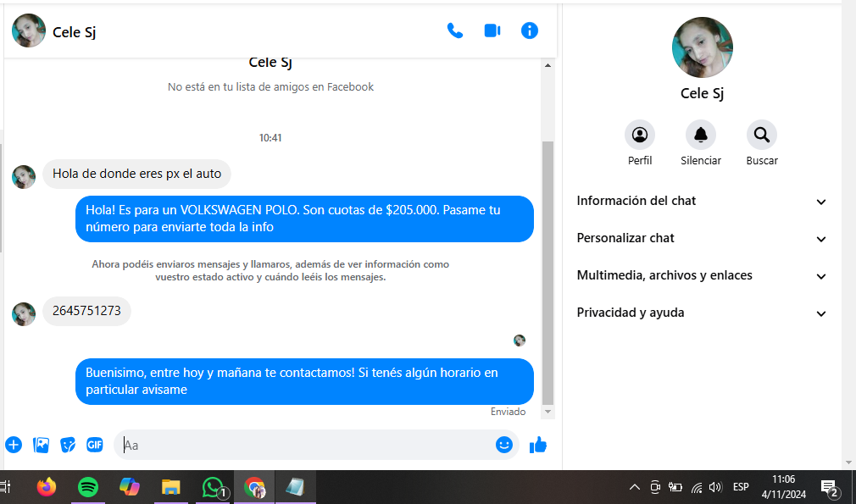Search the conversation with Buscar
The image size is (856, 504).
762,135
